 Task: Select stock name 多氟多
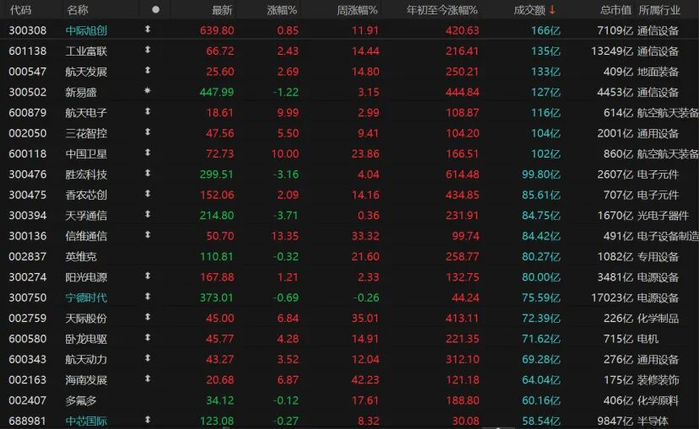(x=81, y=400)
